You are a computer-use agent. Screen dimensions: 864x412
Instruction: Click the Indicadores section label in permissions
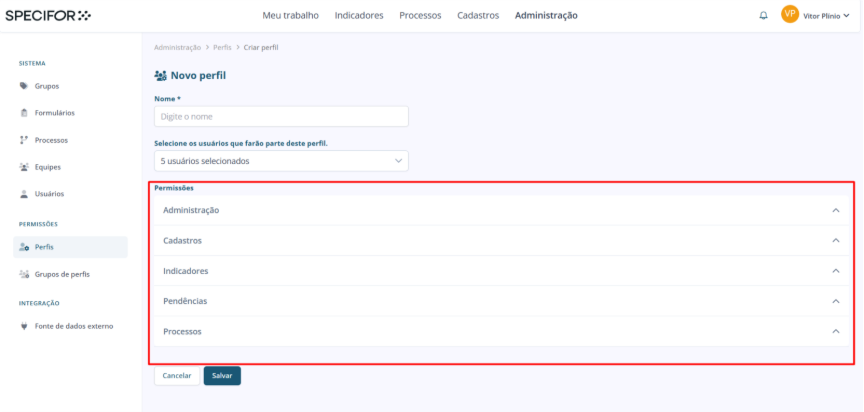[186, 271]
